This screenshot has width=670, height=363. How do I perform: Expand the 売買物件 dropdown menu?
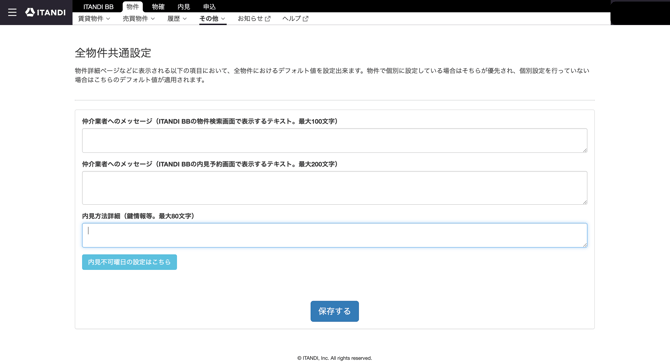pos(138,19)
